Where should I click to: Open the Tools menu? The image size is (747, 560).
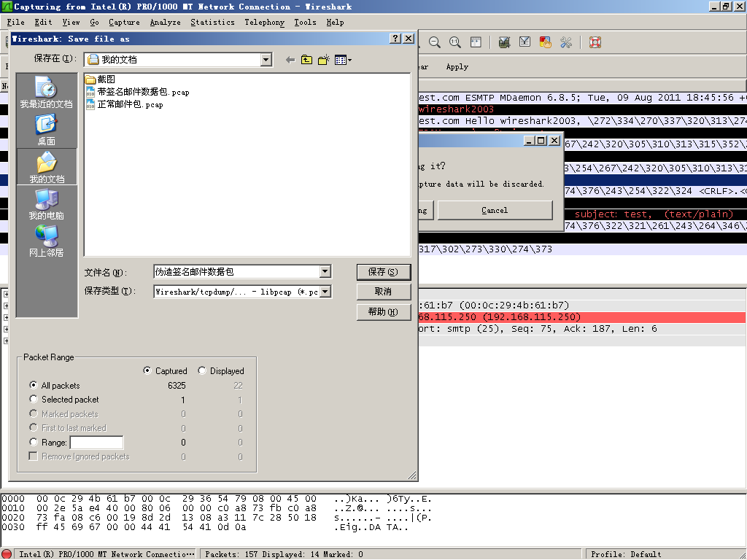pos(305,23)
